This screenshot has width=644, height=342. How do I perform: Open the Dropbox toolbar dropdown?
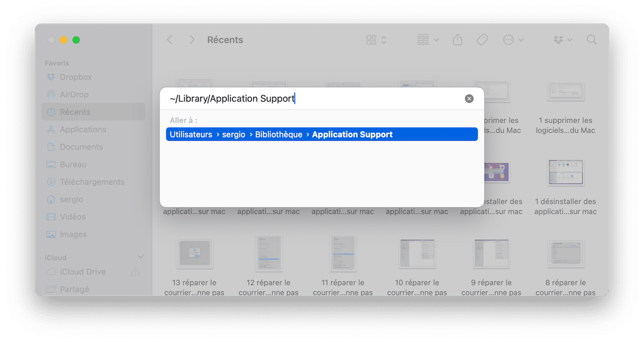(562, 40)
